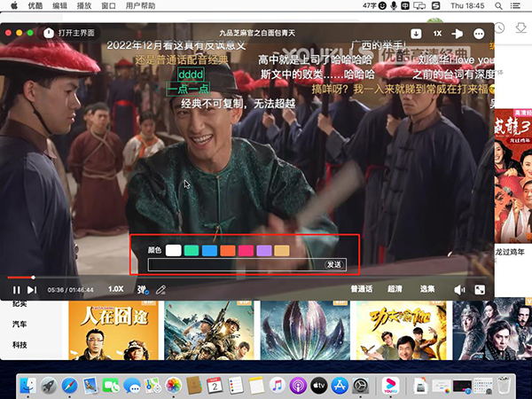Open the 播放 menu in menu bar

tap(84, 5)
